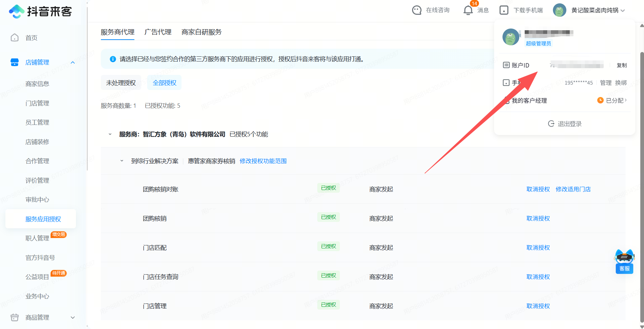Select the 未处理授权 filter
The height and width of the screenshot is (329, 644).
(x=121, y=83)
